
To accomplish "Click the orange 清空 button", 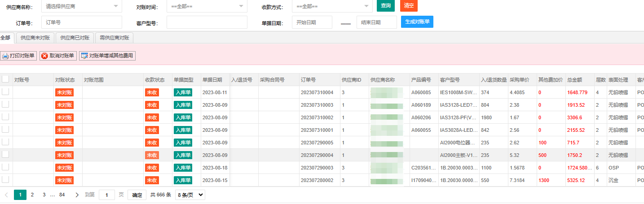I will (409, 5).
